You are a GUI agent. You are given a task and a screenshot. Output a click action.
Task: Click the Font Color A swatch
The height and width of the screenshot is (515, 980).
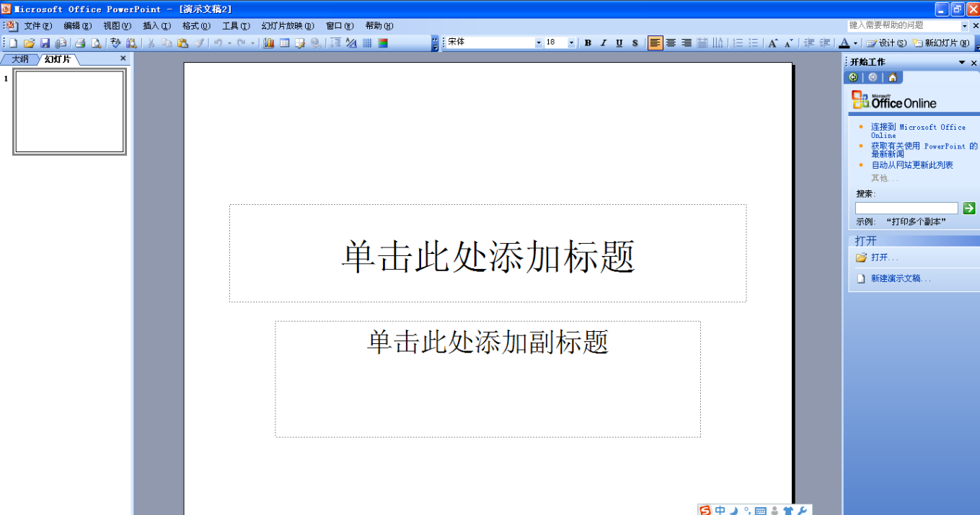844,43
